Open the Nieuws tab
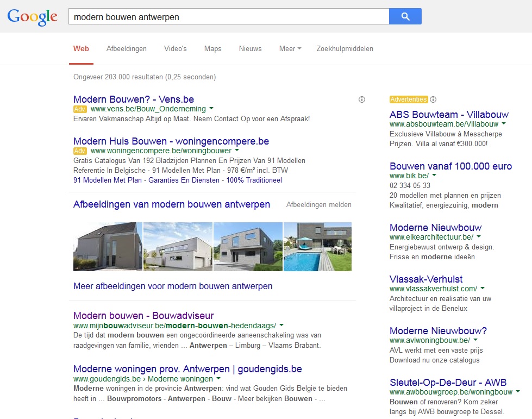This screenshot has height=419, width=532. click(251, 48)
